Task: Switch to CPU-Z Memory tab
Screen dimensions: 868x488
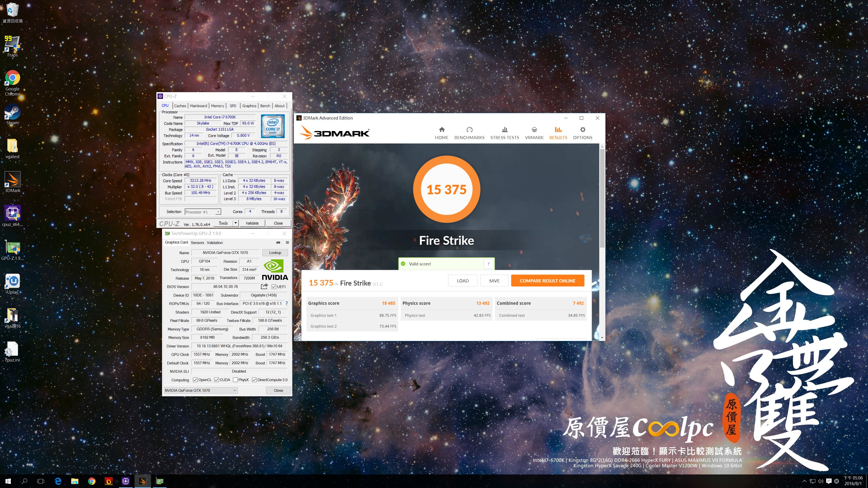Action: coord(217,106)
